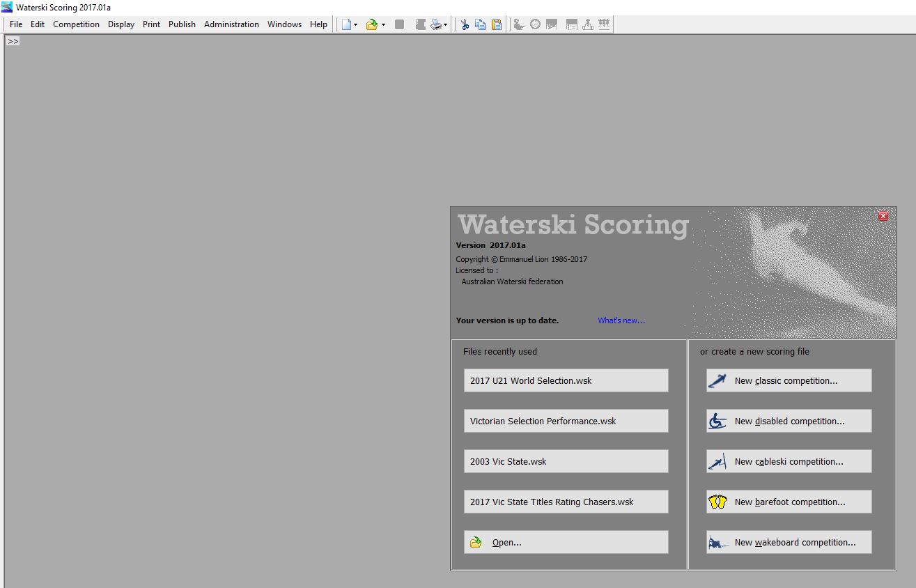Click the grey skier toolbar icon

(519, 24)
